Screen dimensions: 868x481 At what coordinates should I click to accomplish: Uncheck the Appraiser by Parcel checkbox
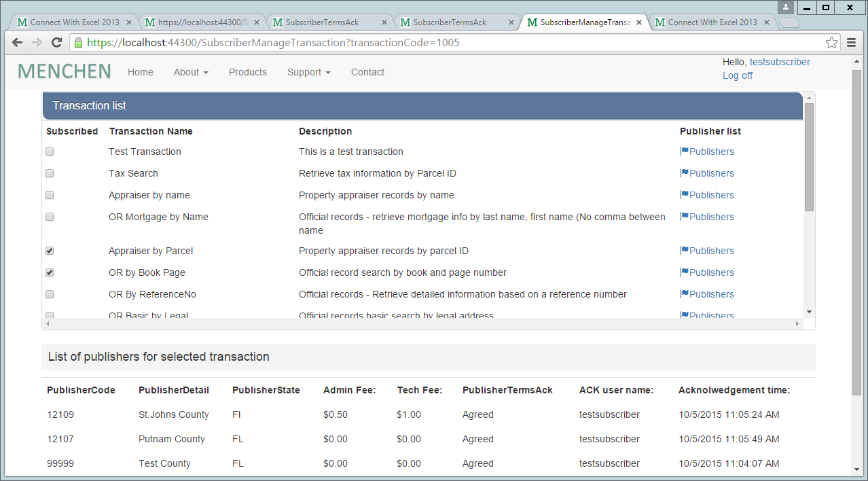pyautogui.click(x=50, y=251)
